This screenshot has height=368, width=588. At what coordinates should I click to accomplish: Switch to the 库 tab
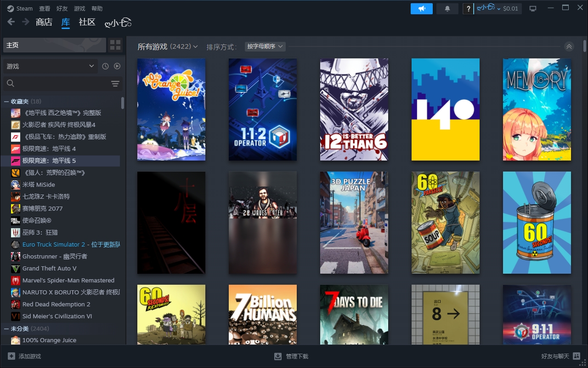66,22
